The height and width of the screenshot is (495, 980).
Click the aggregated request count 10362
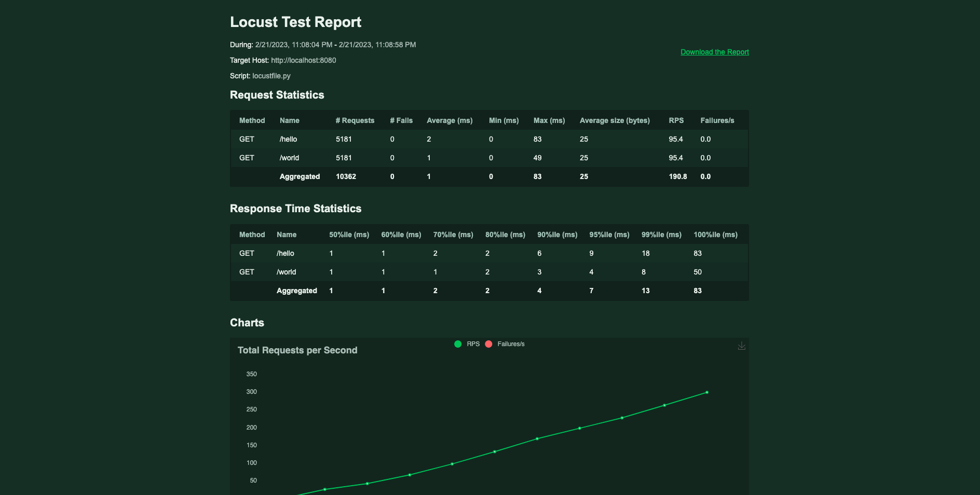346,176
